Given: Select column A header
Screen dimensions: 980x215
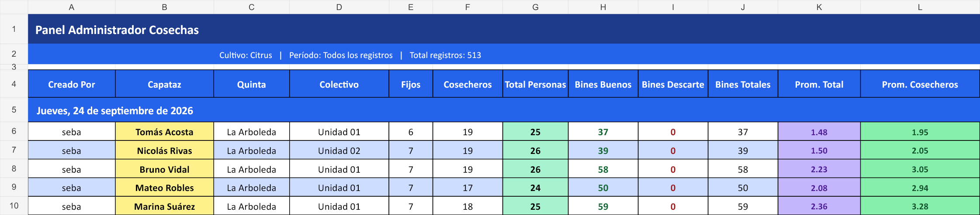Looking at the screenshot, I should point(72,7).
